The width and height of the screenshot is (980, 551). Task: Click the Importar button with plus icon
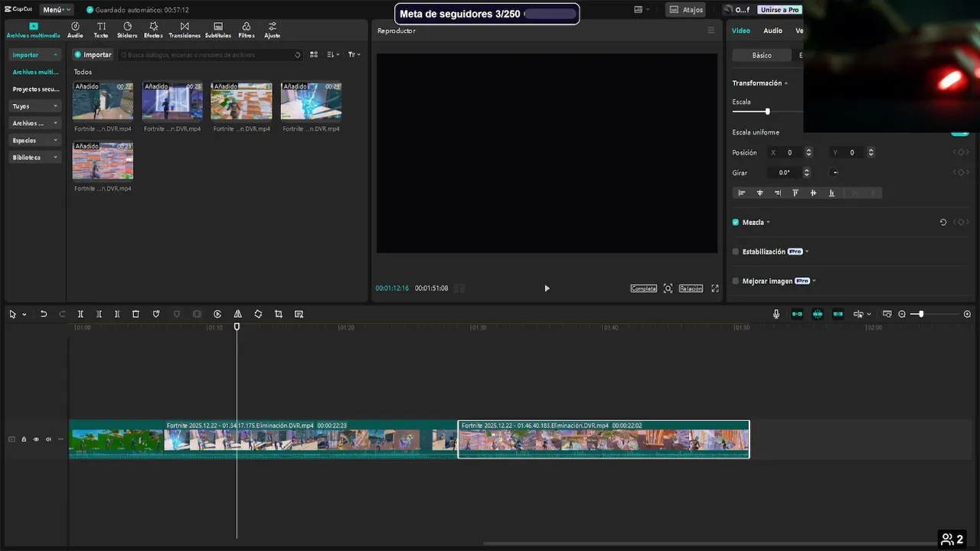[x=93, y=54]
